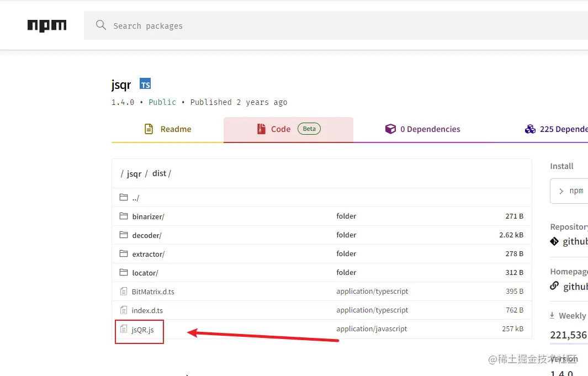Click the npm install command box

[x=569, y=191]
